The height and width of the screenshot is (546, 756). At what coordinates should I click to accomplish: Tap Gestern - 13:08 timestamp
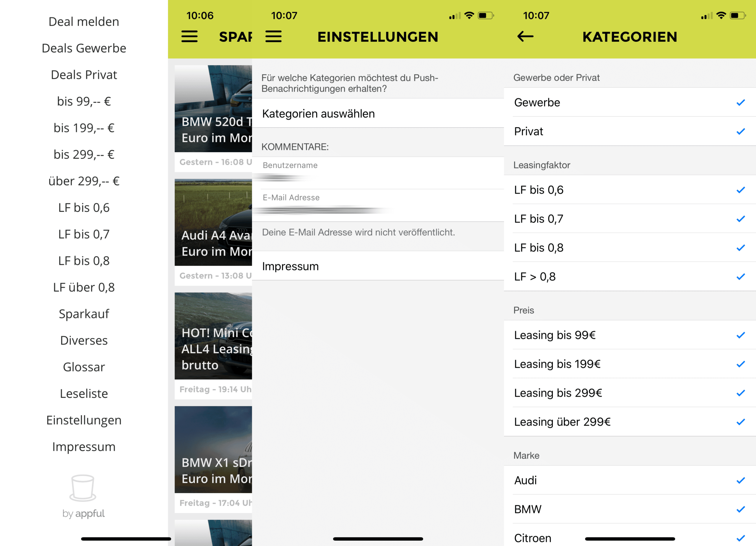pos(216,276)
